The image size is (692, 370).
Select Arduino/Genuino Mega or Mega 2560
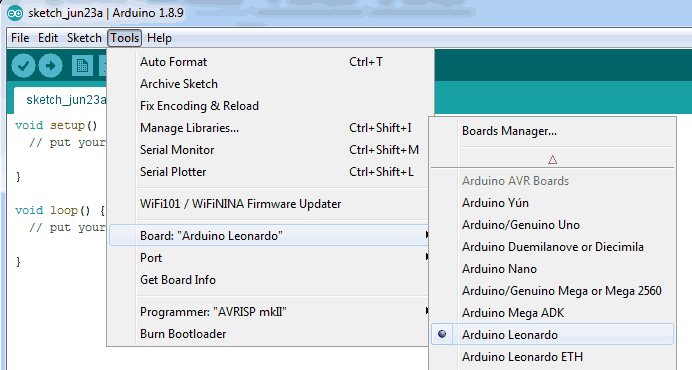coord(553,291)
